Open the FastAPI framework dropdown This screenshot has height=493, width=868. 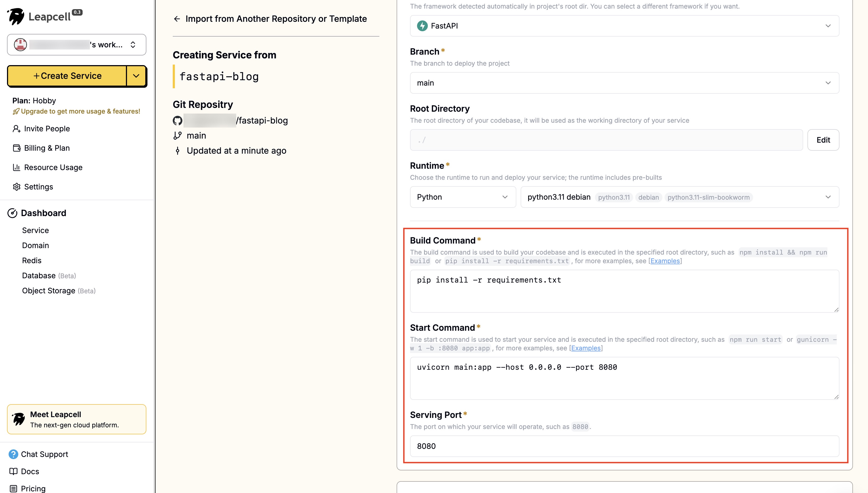tap(624, 26)
